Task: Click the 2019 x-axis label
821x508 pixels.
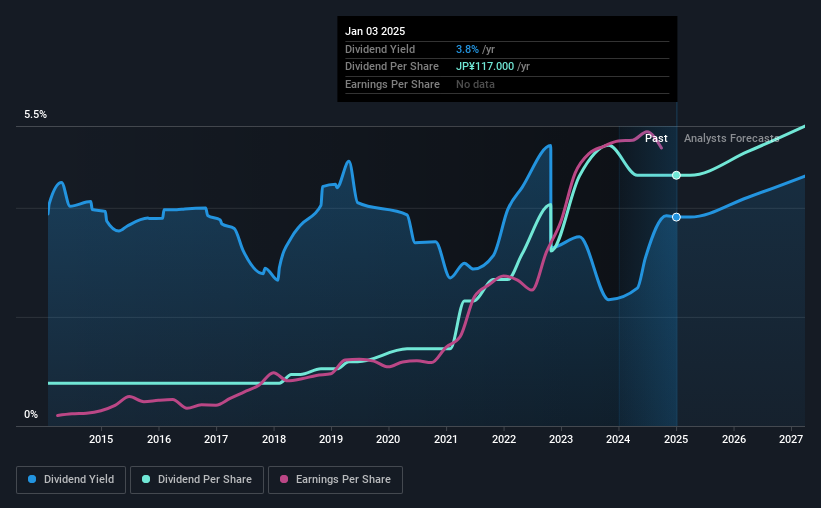Action: 331,439
